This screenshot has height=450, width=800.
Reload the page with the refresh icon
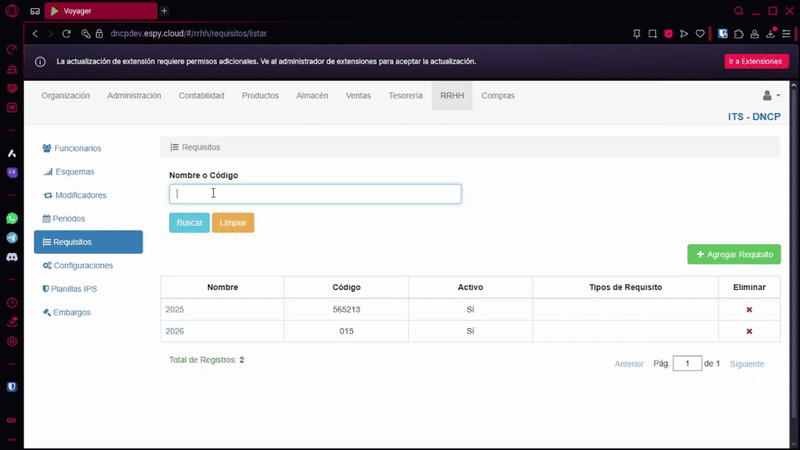click(67, 33)
